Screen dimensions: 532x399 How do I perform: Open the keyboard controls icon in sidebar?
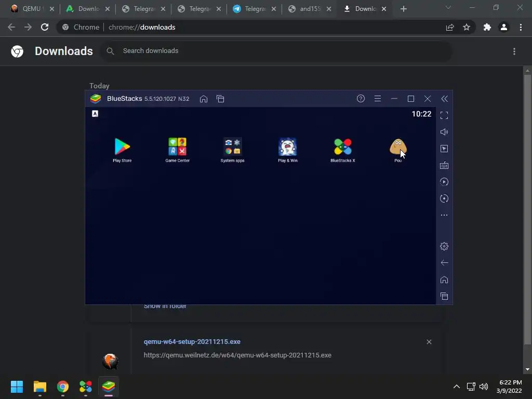point(444,165)
